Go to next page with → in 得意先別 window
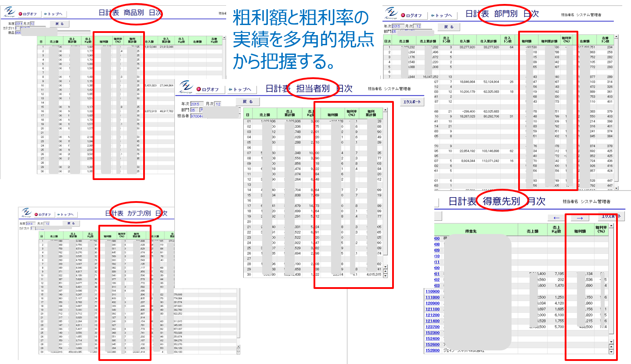Image resolution: width=631 pixels, height=364 pixels. point(579,217)
